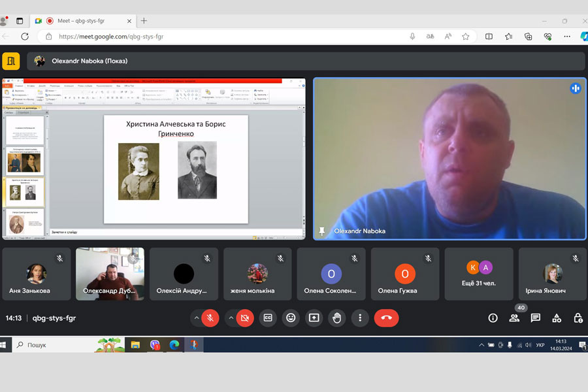The image size is (588, 392).
Task: Select Олена Гужва participant tile
Action: click(405, 274)
